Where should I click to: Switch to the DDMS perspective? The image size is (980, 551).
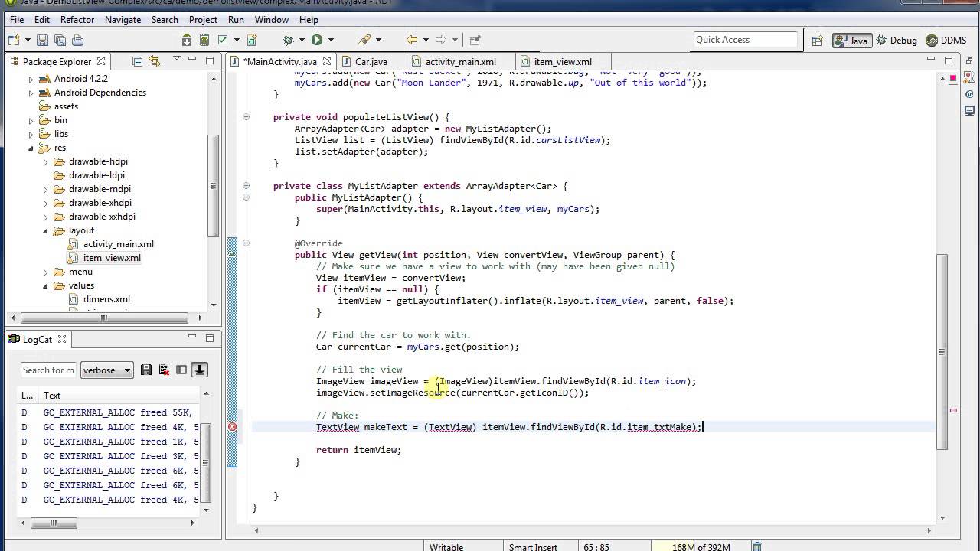(x=946, y=41)
